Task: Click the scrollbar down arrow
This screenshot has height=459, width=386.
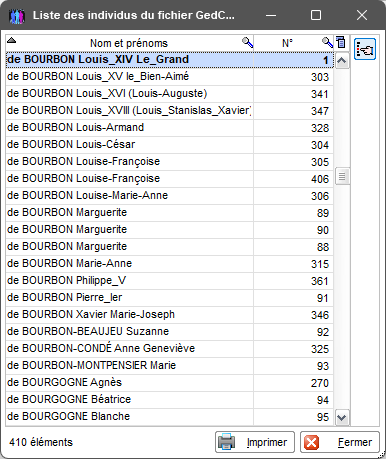Action: [x=342, y=417]
